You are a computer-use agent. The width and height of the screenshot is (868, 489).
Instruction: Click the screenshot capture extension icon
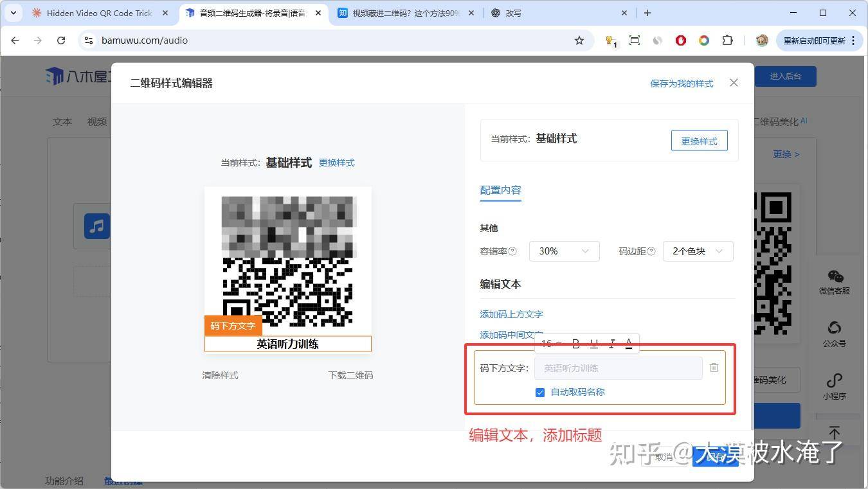635,40
